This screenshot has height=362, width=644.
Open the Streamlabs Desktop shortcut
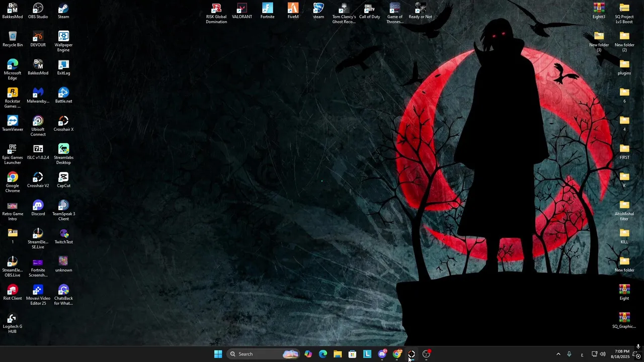pos(63,154)
